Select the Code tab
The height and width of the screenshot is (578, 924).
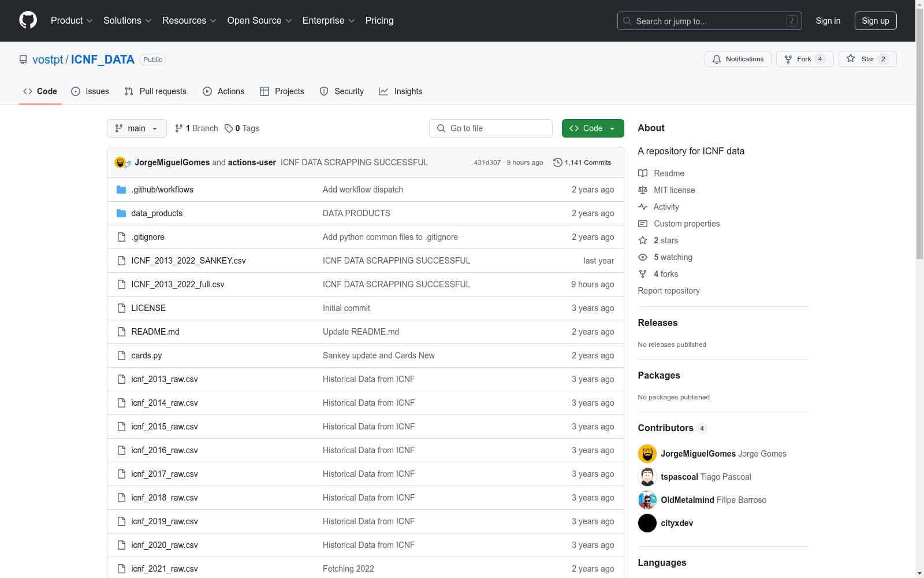[40, 91]
